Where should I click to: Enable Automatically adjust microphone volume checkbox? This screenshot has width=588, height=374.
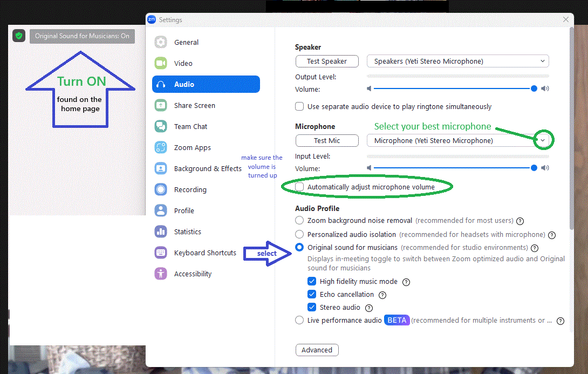[299, 187]
